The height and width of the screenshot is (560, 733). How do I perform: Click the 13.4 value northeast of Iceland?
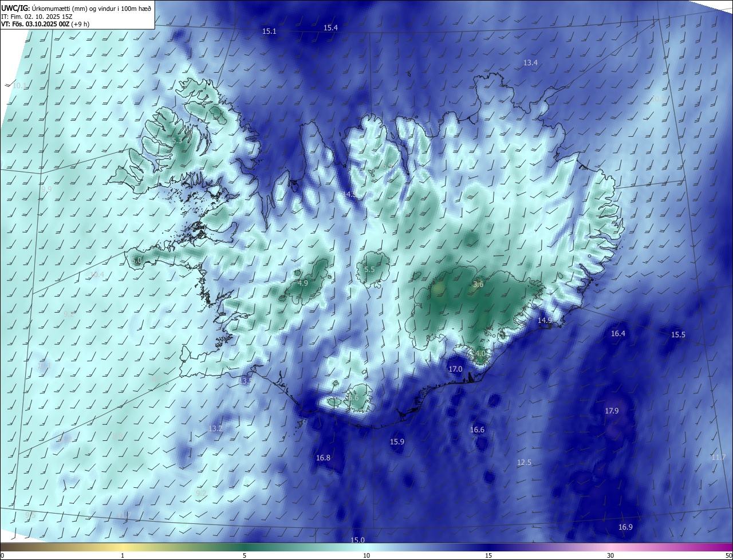(x=530, y=63)
